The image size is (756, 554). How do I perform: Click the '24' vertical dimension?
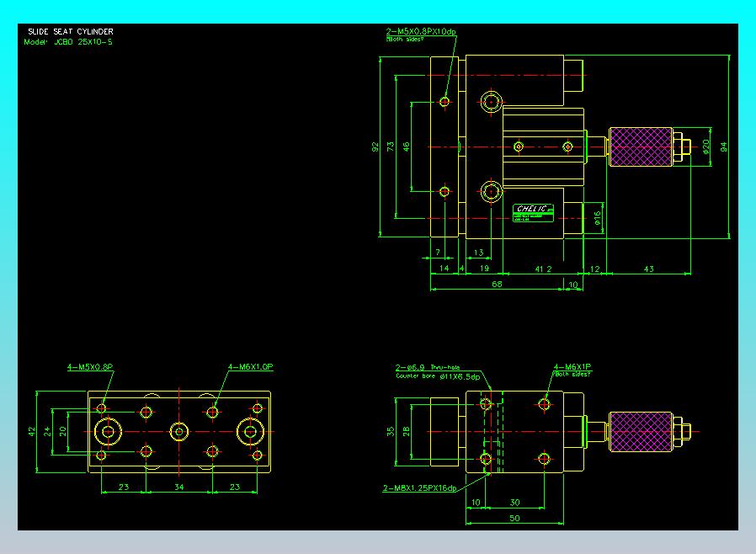pos(47,431)
